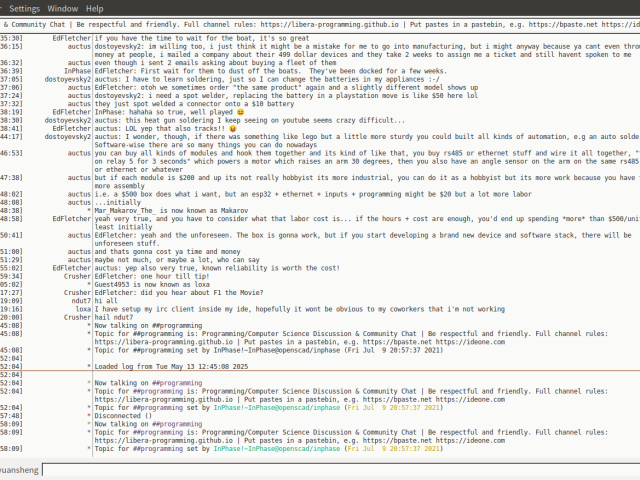Click Crusher's nickname beside 'hail ndut7'
Viewport: 640px width, 480px height.
point(74,318)
